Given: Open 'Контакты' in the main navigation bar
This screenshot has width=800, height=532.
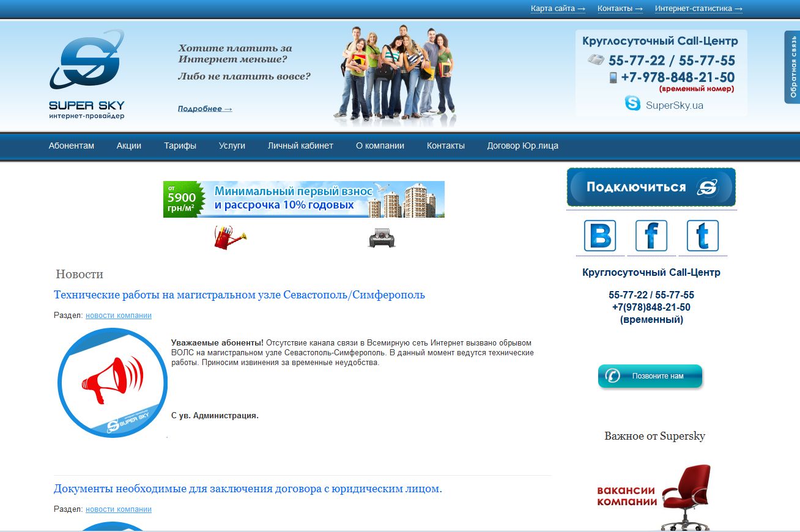Looking at the screenshot, I should 446,146.
